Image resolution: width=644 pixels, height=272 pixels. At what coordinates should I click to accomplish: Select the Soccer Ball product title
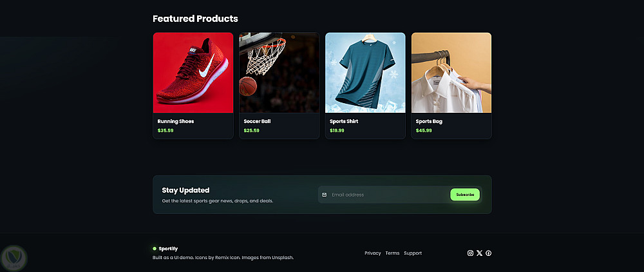point(257,121)
